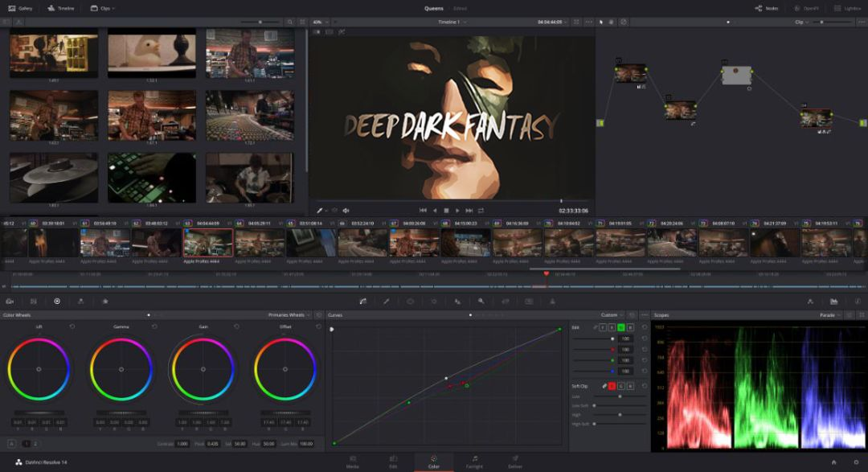Toggle the B channel curve edit button
868x472 pixels.
click(630, 327)
